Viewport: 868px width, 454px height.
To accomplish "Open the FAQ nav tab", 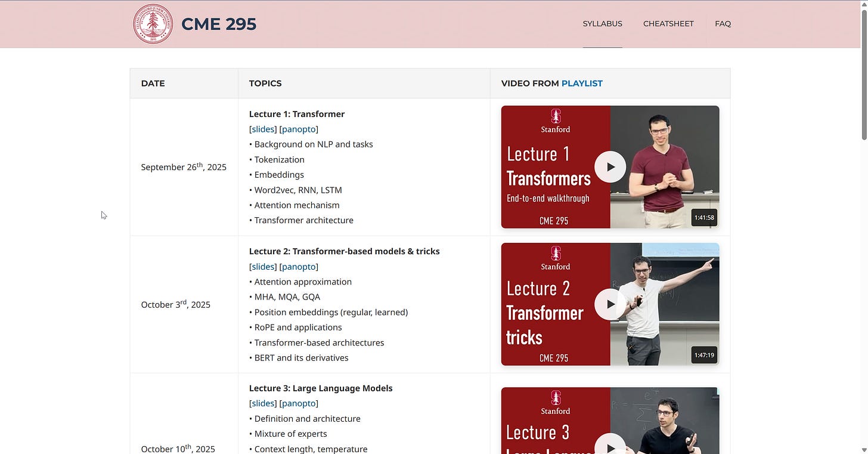I will click(x=723, y=24).
